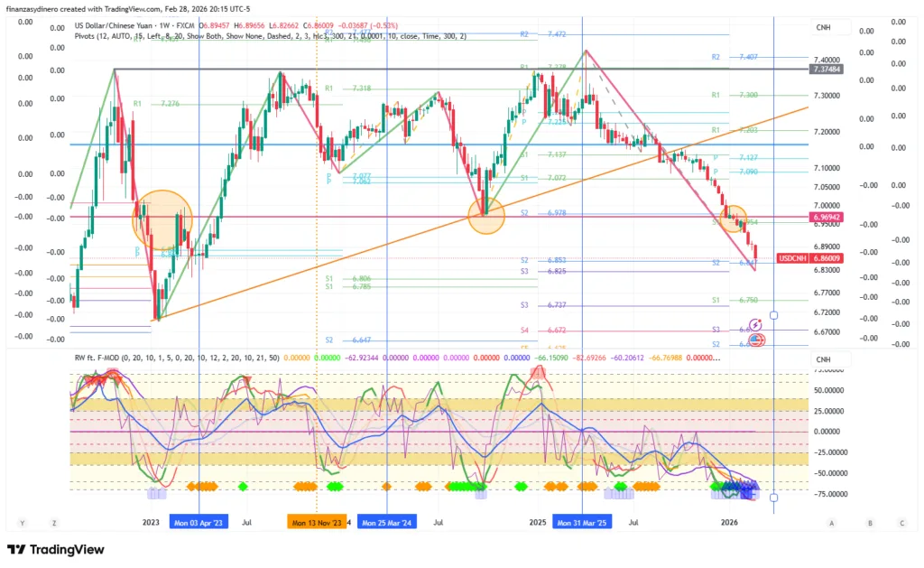Open the CNH currency selector on indicator pane
Screen dimensions: 924x568
click(x=823, y=359)
